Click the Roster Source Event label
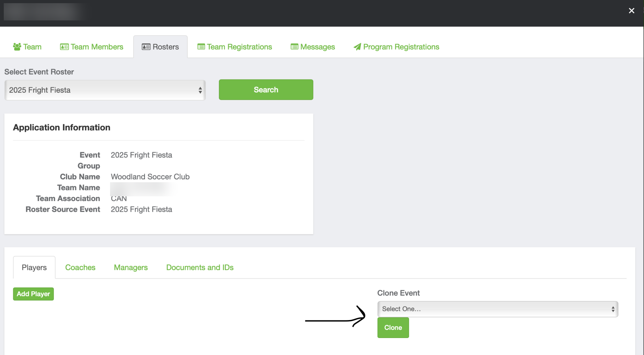Viewport: 644px width, 355px height. pos(63,210)
